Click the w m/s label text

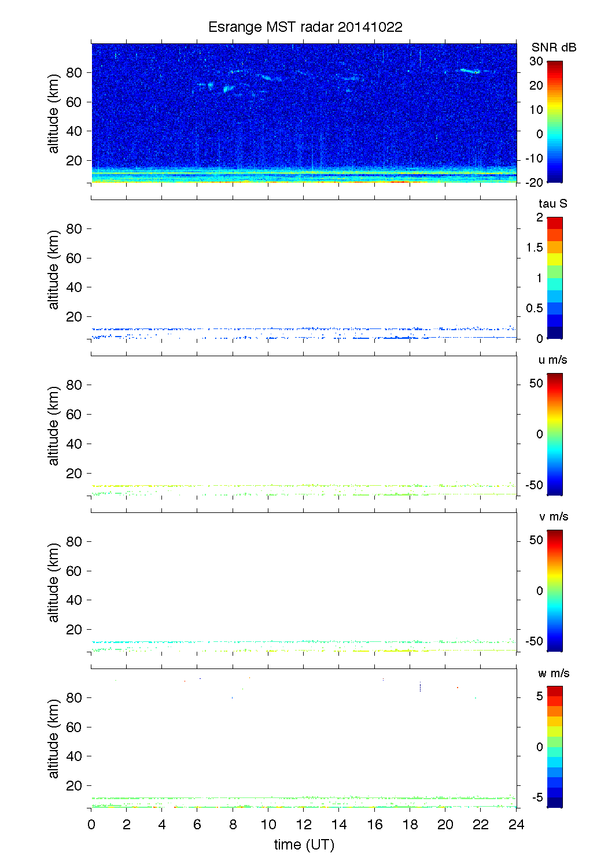pos(554,673)
